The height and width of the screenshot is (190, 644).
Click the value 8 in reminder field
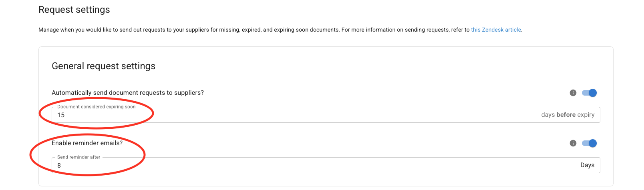[59, 166]
